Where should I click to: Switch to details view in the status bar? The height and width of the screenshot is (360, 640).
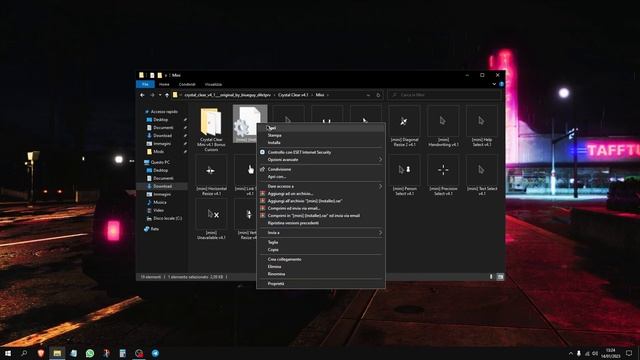pyautogui.click(x=491, y=277)
